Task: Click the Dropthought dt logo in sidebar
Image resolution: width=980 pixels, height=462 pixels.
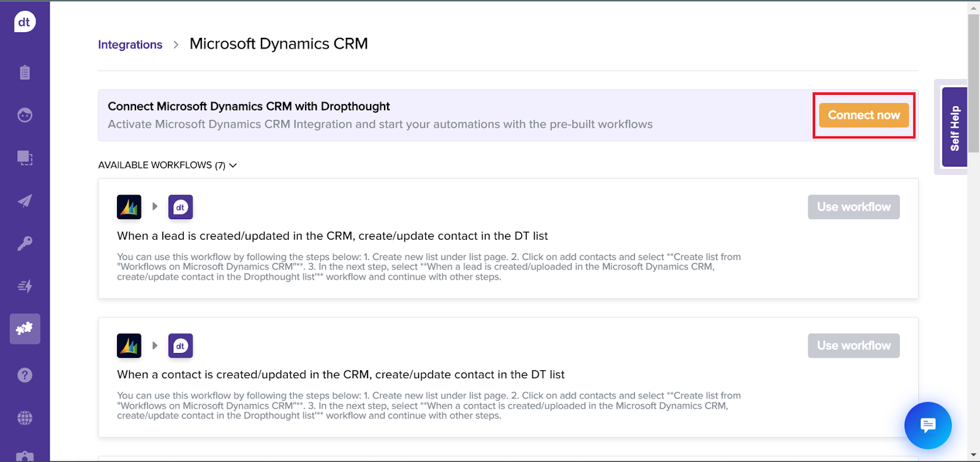Action: [x=24, y=22]
